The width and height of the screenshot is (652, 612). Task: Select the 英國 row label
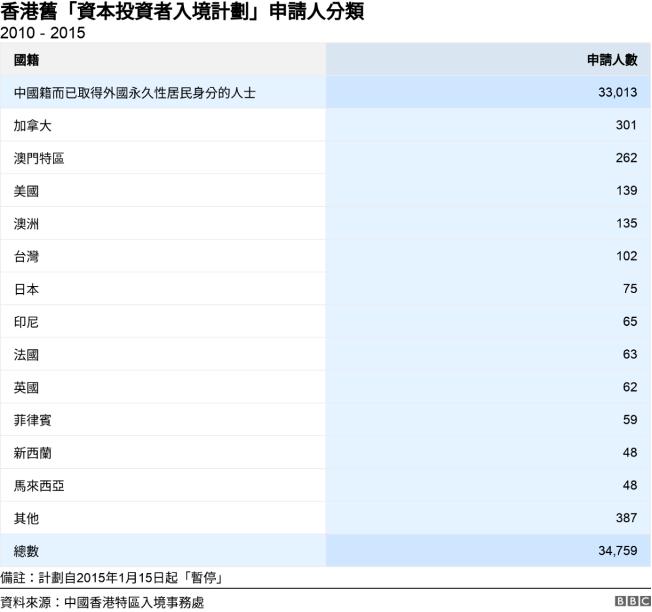click(27, 387)
